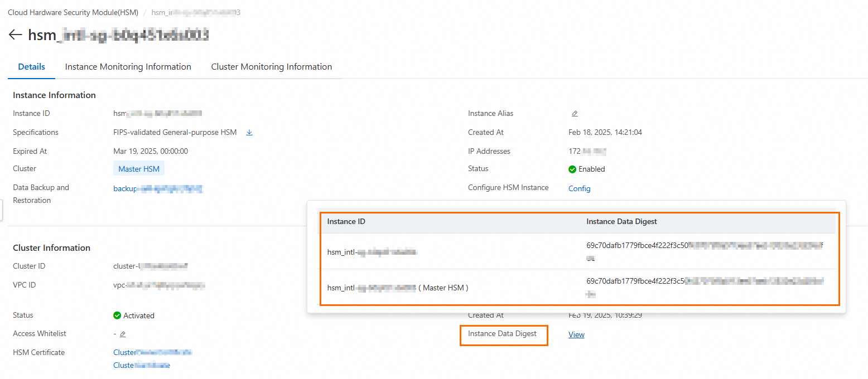
Task: Click the current hsm instance breadcrumb item
Action: [x=196, y=12]
